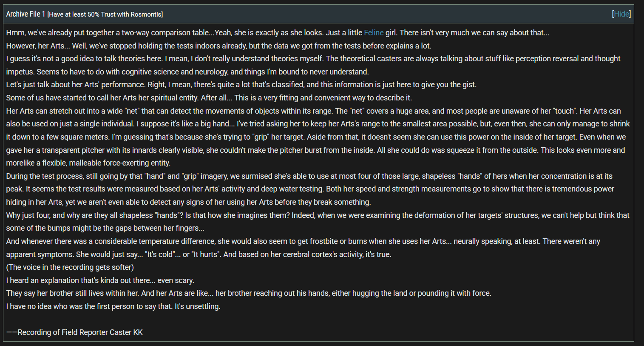Open the Feline race link
This screenshot has height=346, width=644.
pyautogui.click(x=374, y=33)
